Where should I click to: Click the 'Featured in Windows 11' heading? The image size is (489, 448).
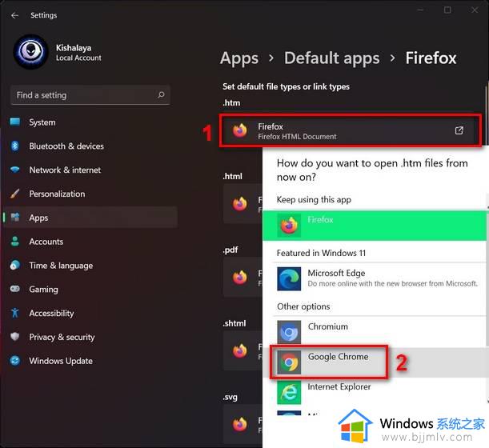pyautogui.click(x=321, y=253)
